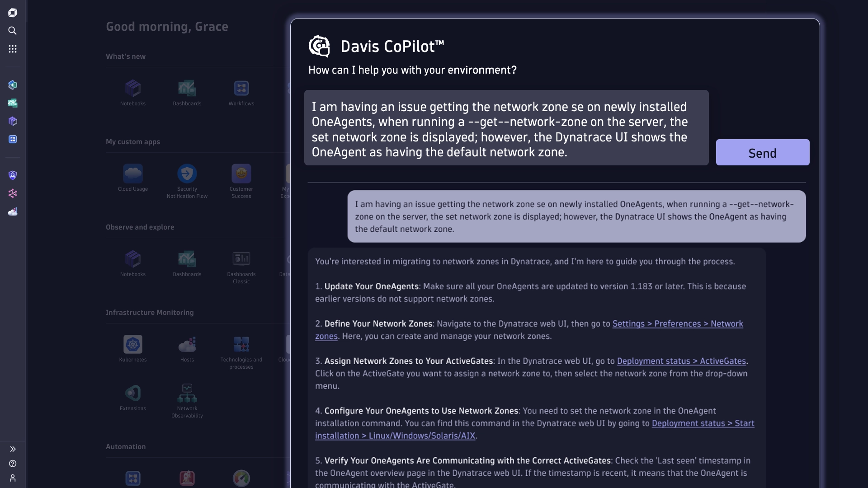Screen dimensions: 868x488
Task: Click "Define Your Network Zones" step text
Action: point(378,324)
